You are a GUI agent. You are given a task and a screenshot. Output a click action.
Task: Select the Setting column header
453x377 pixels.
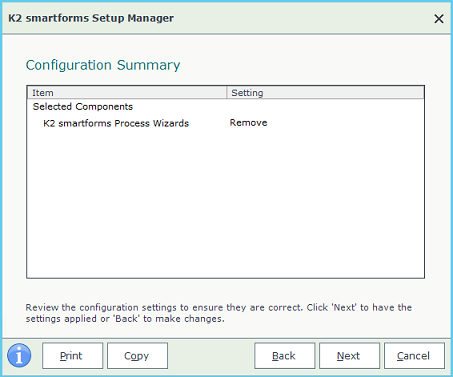325,93
